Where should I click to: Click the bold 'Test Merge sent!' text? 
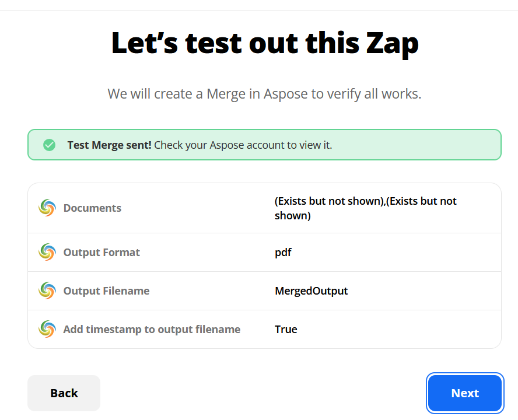[x=109, y=145]
